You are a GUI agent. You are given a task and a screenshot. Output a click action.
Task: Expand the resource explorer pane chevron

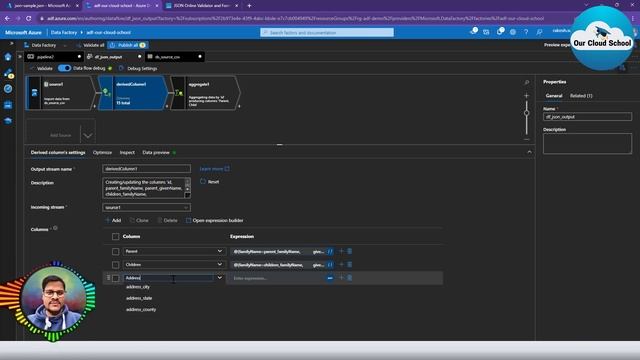coord(20,57)
